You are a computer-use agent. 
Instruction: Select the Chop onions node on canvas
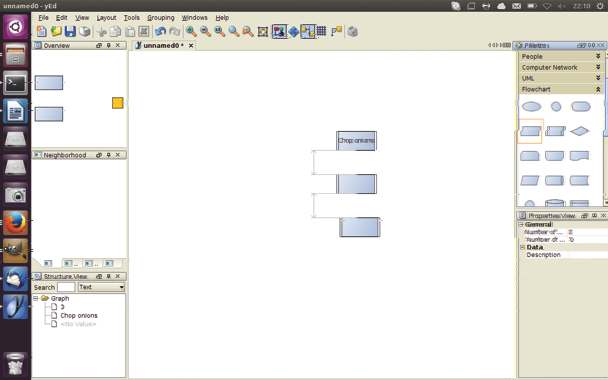pos(356,140)
